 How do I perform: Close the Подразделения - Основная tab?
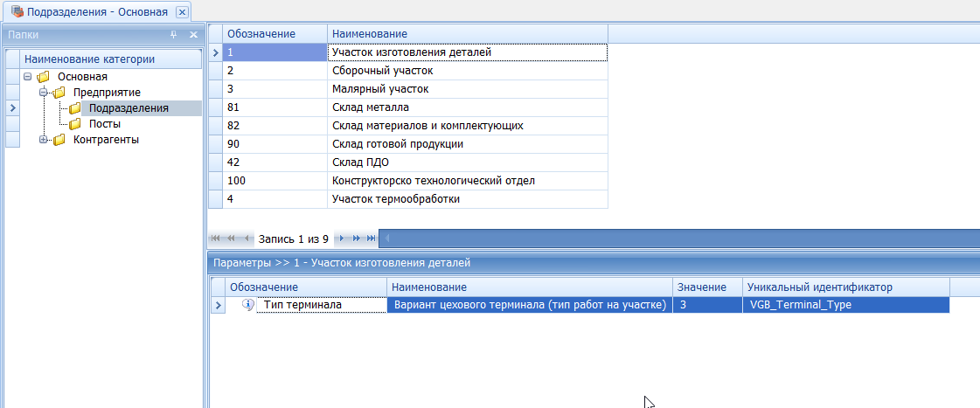182,11
